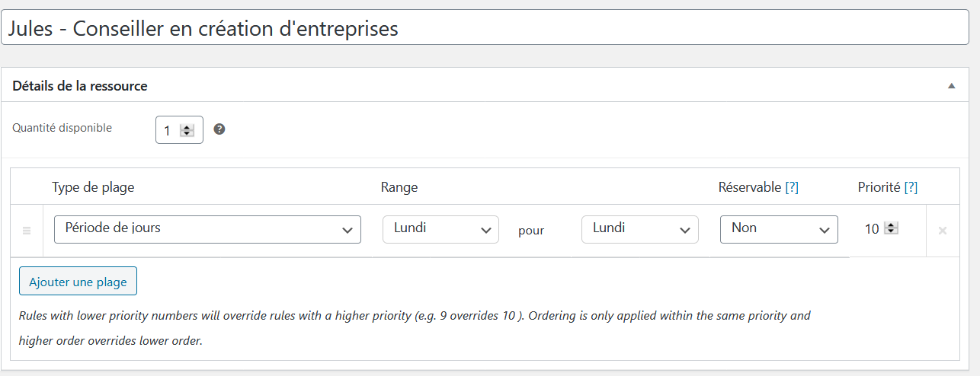This screenshot has width=980, height=376.
Task: Click the help icon beside Quantité disponible
Action: click(x=219, y=129)
